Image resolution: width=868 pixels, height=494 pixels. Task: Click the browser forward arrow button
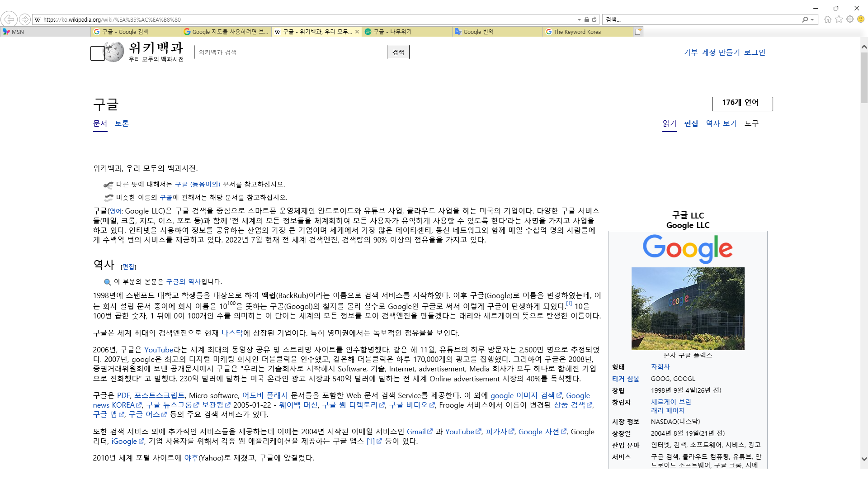25,19
